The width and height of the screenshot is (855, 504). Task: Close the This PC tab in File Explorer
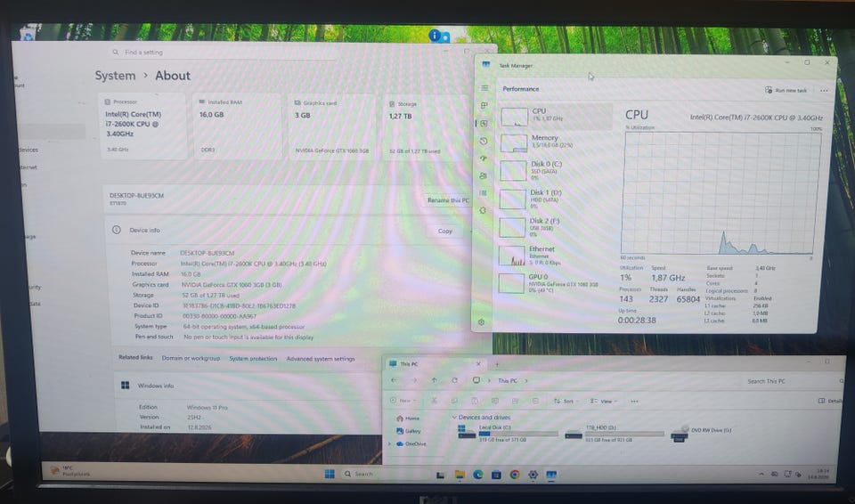pyautogui.click(x=478, y=364)
